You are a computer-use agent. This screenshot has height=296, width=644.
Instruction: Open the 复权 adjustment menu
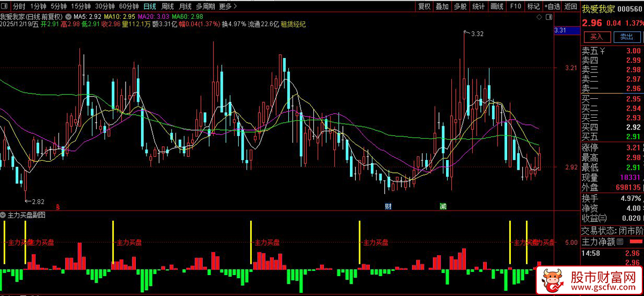click(425, 6)
